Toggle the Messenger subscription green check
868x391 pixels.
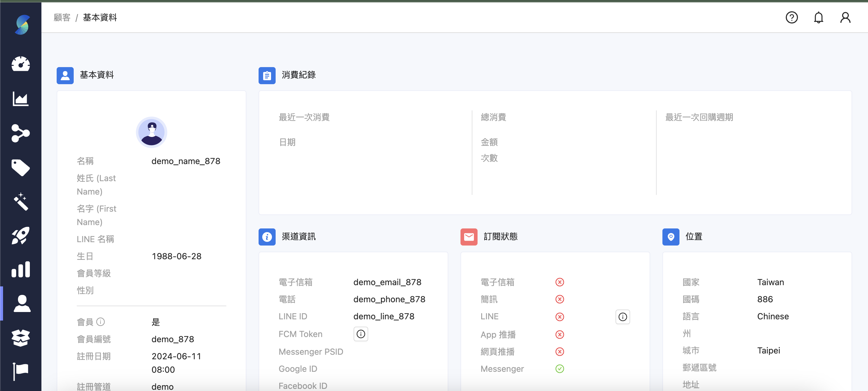point(560,369)
